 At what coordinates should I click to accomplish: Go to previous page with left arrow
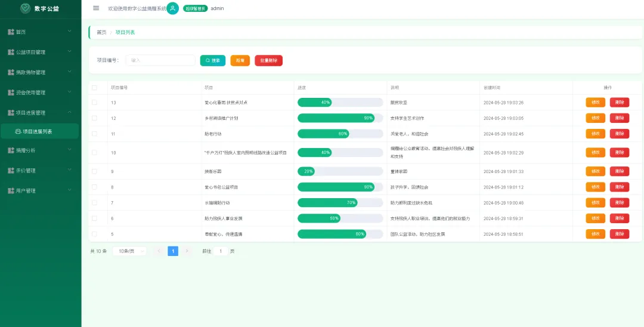click(159, 251)
